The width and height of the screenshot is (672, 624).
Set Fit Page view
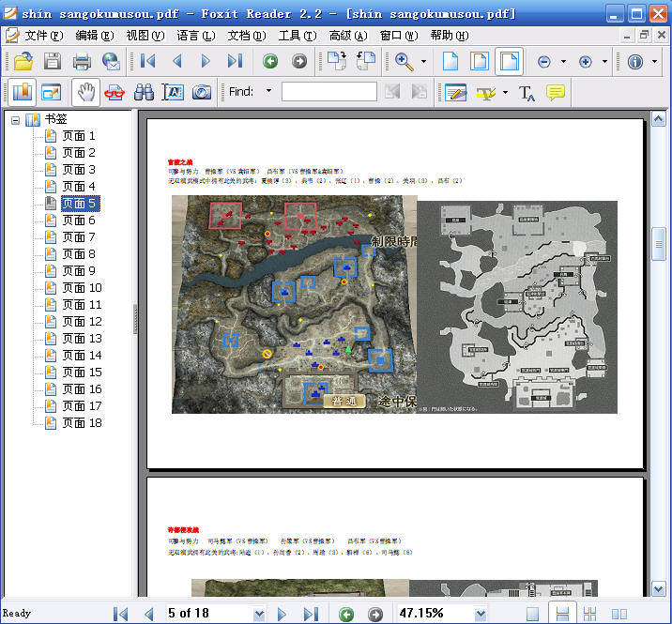(480, 61)
